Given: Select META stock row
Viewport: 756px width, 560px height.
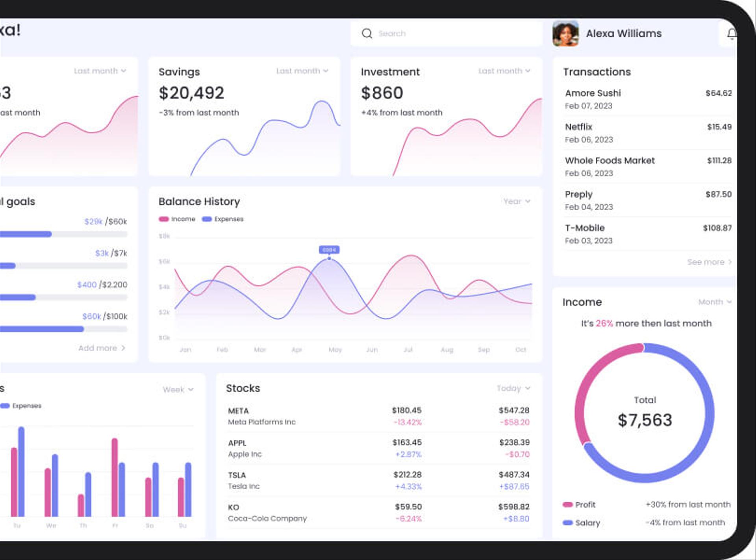Looking at the screenshot, I should pyautogui.click(x=379, y=416).
